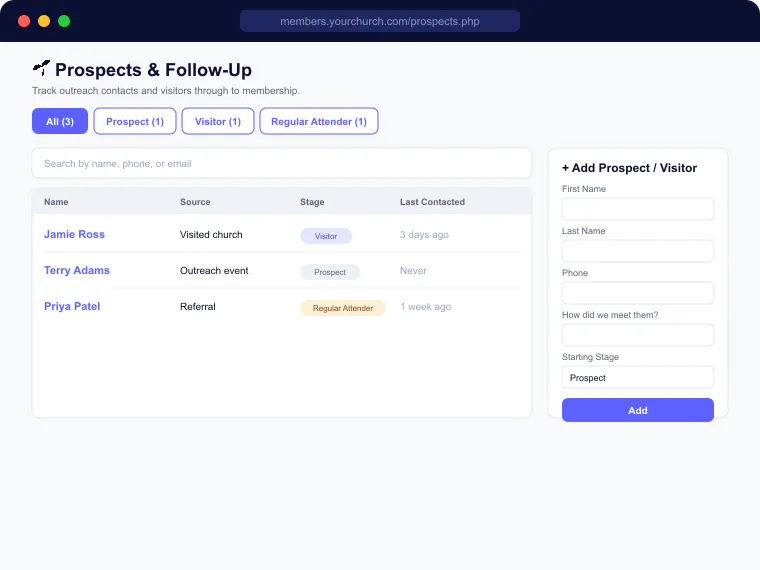Switch to the Prospect (1) filter tab
Viewport: 760px width, 570px height.
click(135, 121)
